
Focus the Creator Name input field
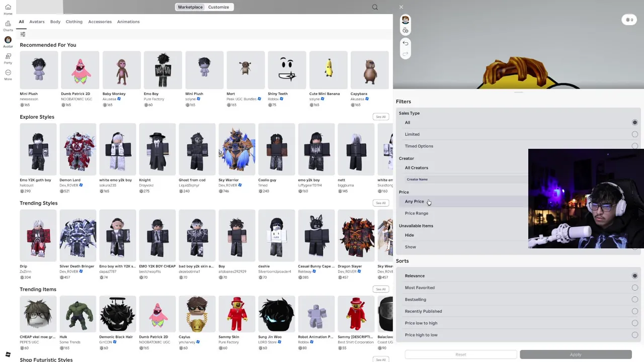coord(466,179)
